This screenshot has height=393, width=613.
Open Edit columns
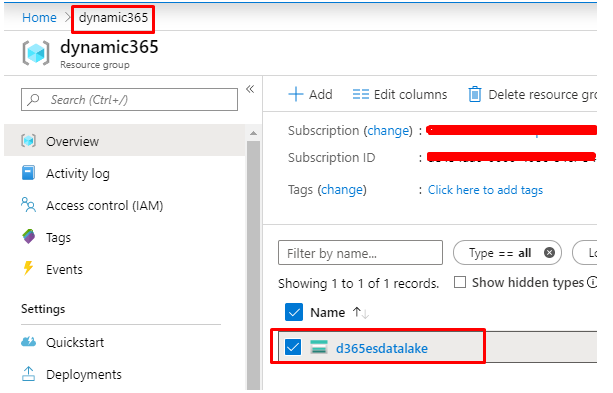tap(400, 95)
